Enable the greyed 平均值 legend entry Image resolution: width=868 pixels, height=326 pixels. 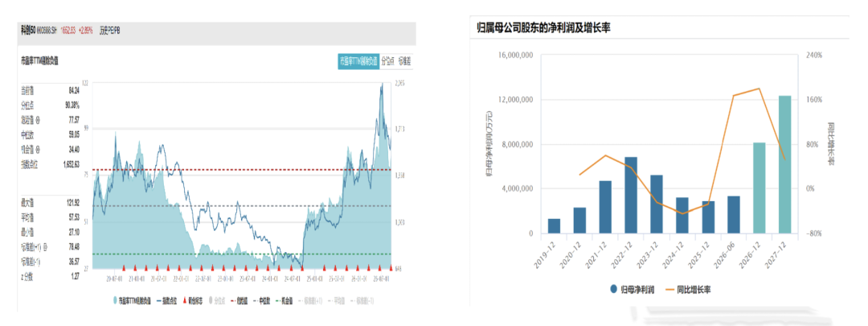[x=336, y=300]
